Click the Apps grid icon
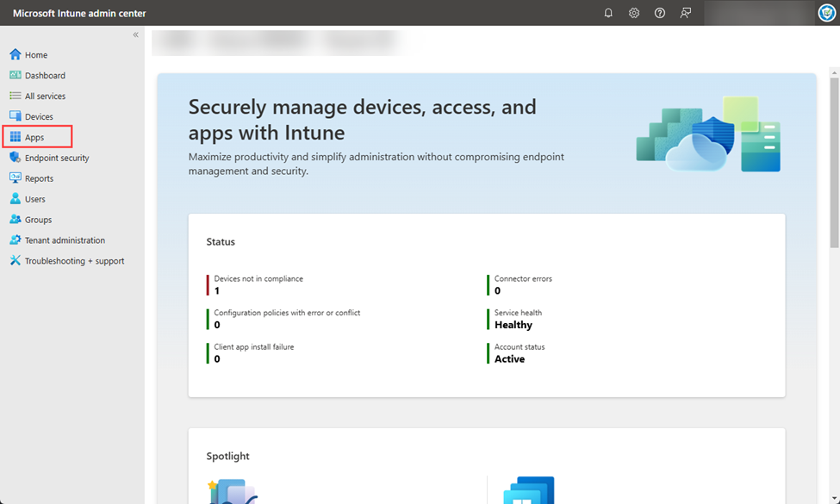The height and width of the screenshot is (504, 840). click(x=16, y=137)
